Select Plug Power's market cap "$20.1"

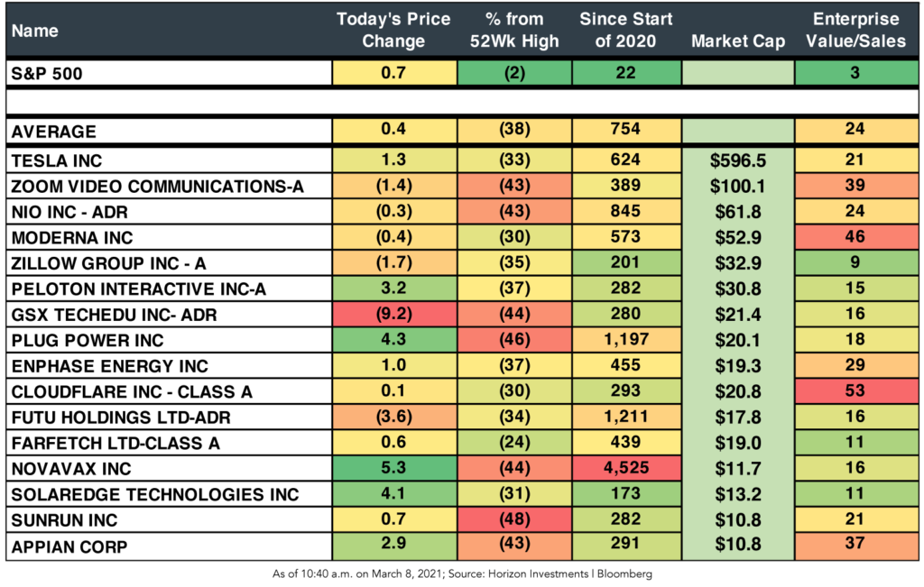pyautogui.click(x=738, y=340)
